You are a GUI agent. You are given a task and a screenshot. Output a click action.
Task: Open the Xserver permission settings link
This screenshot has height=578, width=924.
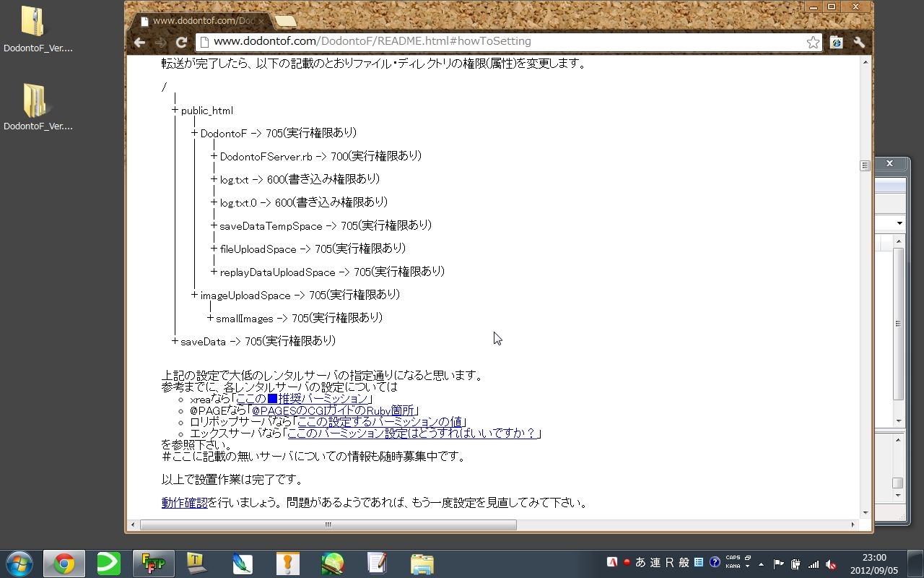(x=412, y=433)
